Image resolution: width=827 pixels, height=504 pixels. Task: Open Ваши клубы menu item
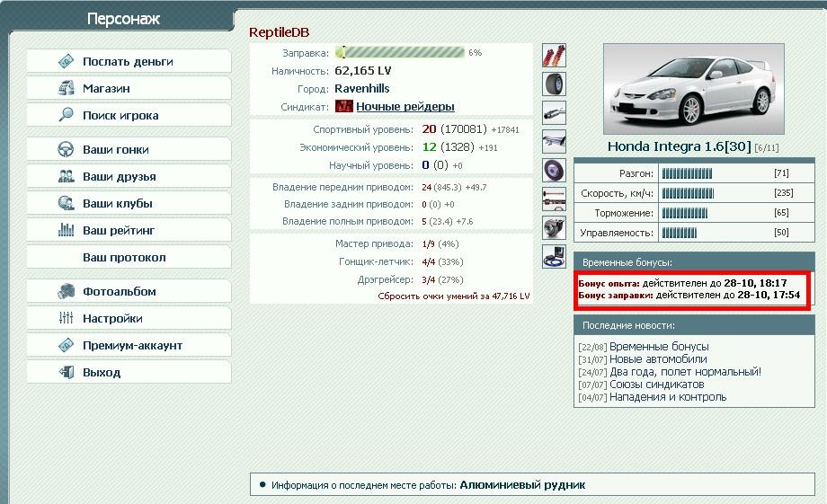(x=129, y=203)
